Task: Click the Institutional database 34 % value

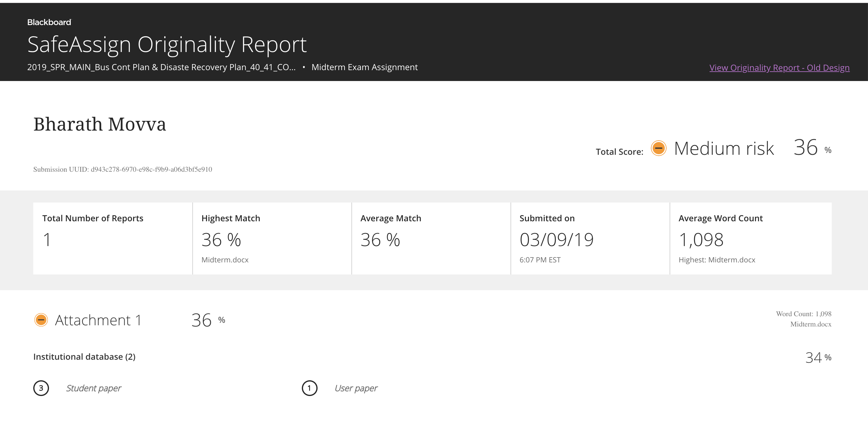Action: point(818,357)
